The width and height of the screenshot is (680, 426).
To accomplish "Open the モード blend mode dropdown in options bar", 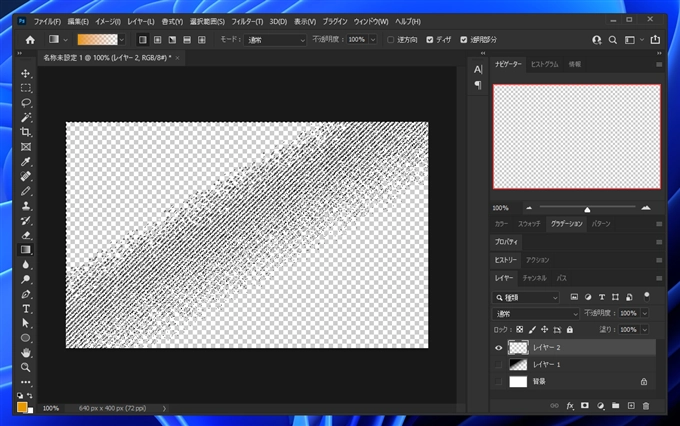I will (x=277, y=40).
